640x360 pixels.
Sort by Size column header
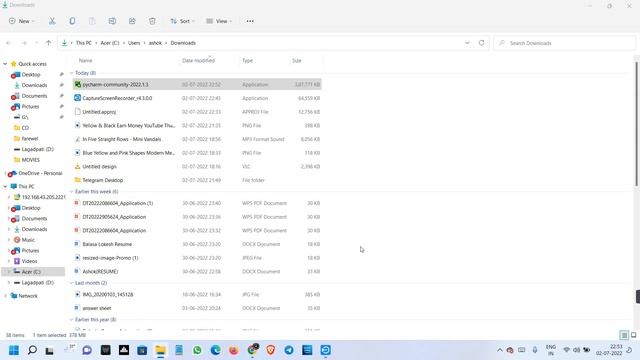click(x=297, y=60)
